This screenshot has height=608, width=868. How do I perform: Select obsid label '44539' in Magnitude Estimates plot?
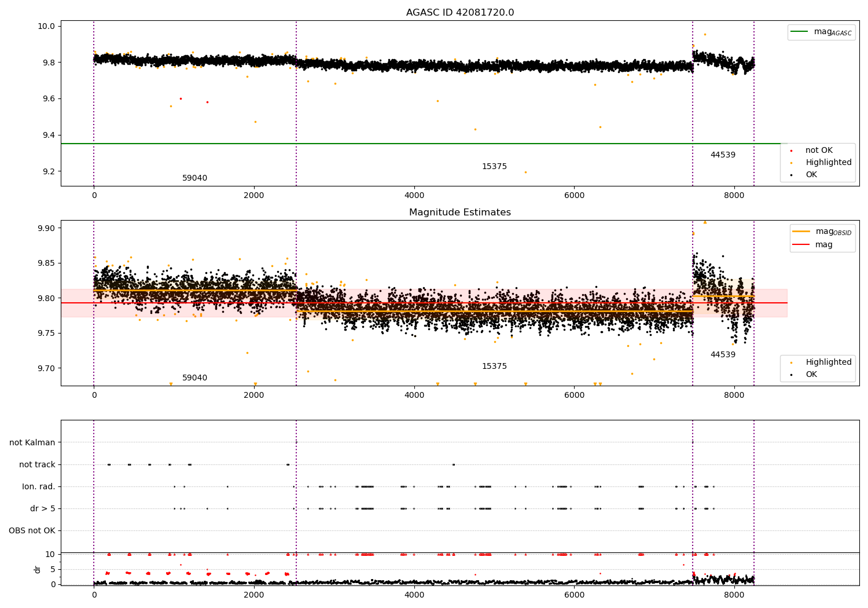coord(723,355)
